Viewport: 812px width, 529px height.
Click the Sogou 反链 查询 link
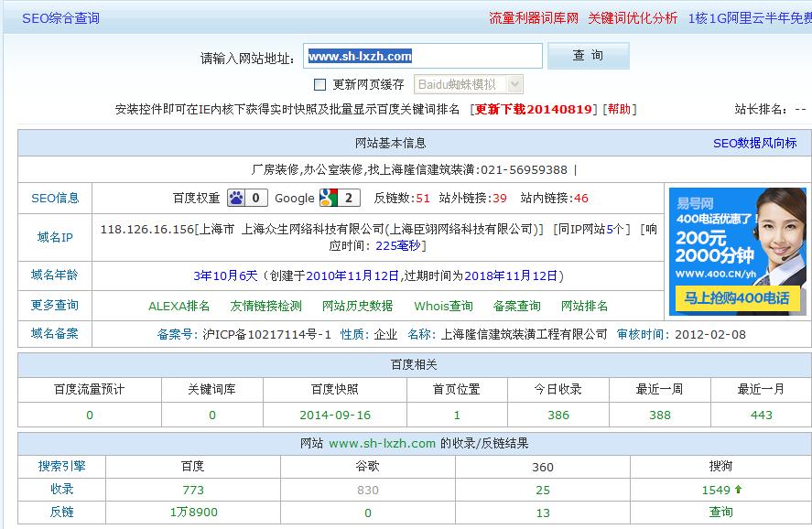click(720, 512)
